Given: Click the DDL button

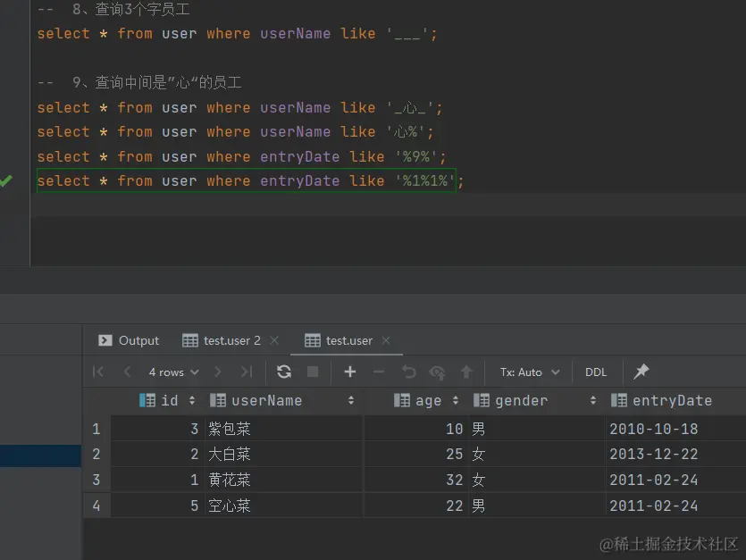Looking at the screenshot, I should 596,372.
